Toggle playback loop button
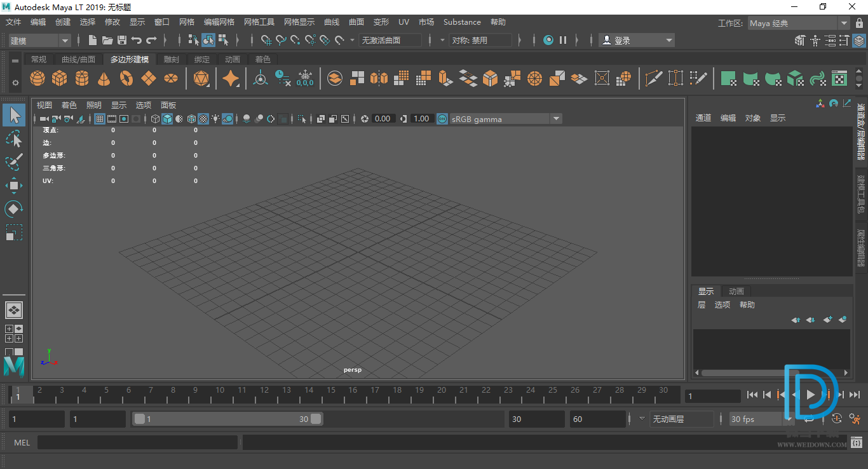The width and height of the screenshot is (868, 469). (810, 419)
